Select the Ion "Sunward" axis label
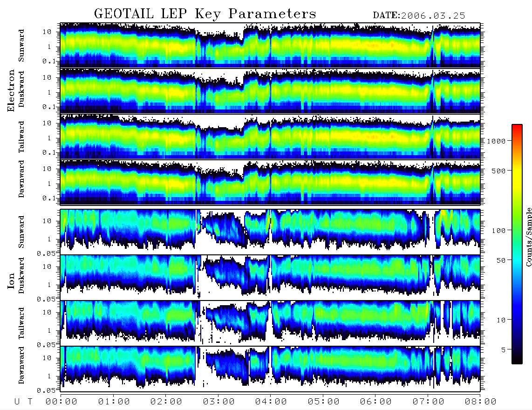Viewport: 532px width, 410px height. click(x=21, y=232)
